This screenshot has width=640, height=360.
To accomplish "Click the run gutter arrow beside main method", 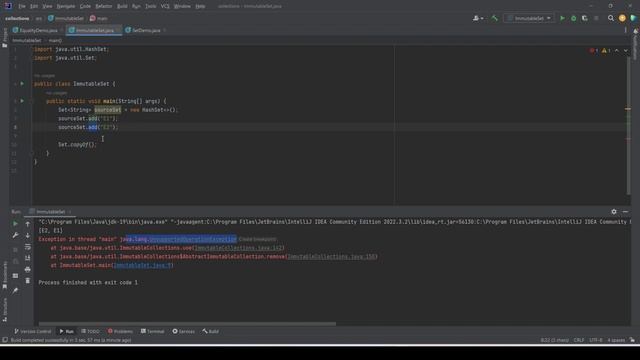I will [22, 101].
